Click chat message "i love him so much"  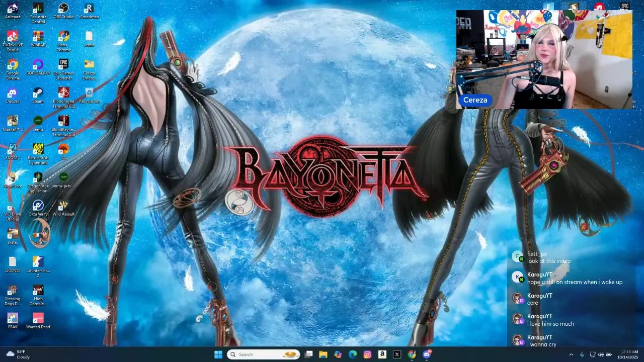click(550, 324)
